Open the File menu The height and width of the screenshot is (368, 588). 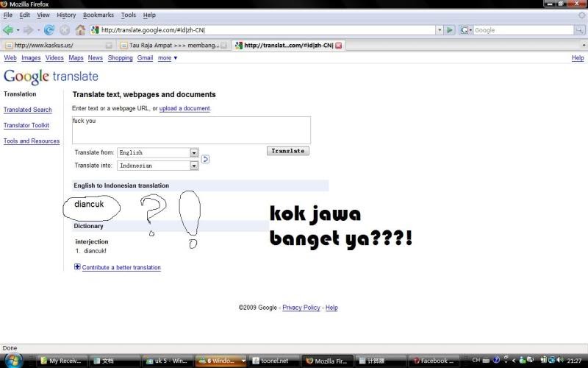point(8,15)
